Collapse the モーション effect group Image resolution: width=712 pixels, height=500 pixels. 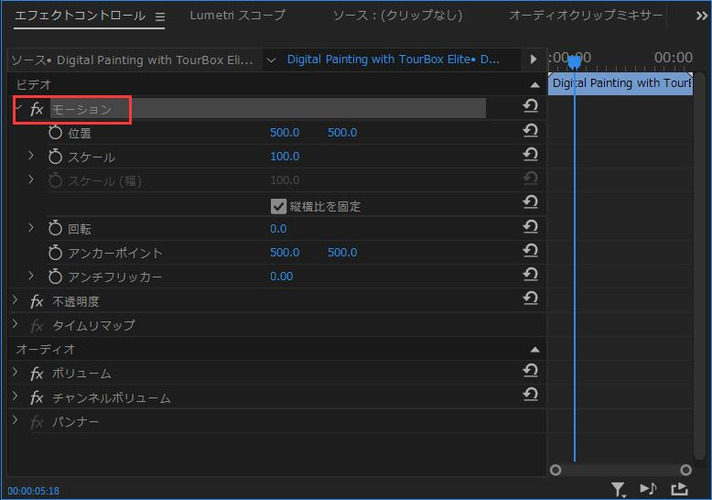pos(19,109)
